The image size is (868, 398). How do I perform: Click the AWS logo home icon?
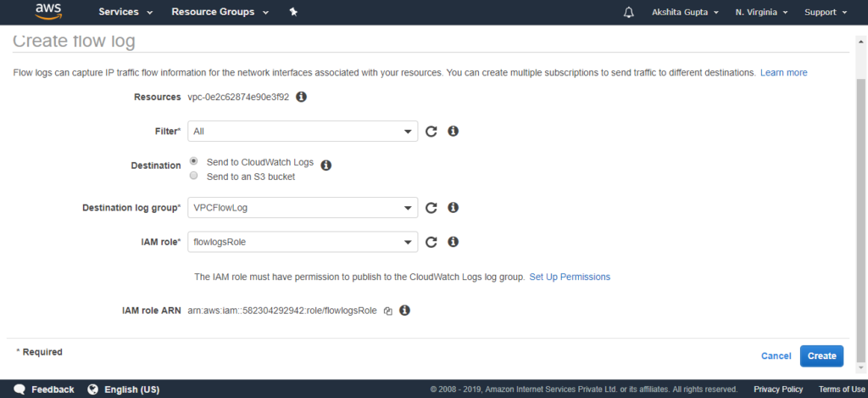47,12
